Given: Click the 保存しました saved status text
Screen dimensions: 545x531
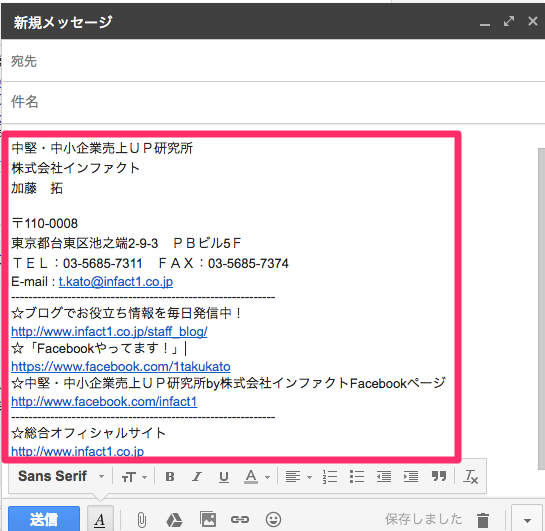Looking at the screenshot, I should [x=423, y=519].
